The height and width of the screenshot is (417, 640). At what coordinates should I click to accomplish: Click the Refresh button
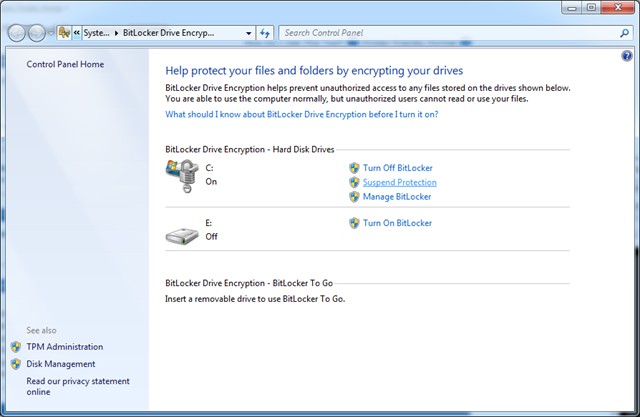click(x=264, y=33)
